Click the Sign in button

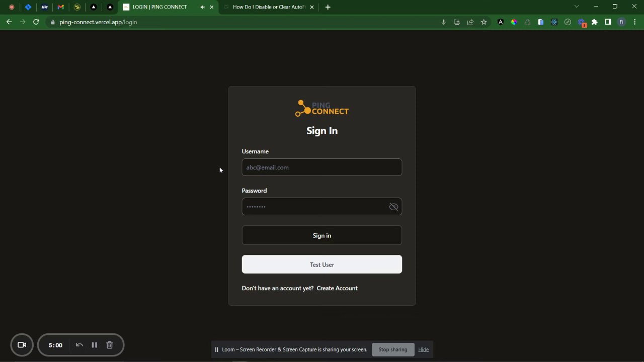pos(321,235)
